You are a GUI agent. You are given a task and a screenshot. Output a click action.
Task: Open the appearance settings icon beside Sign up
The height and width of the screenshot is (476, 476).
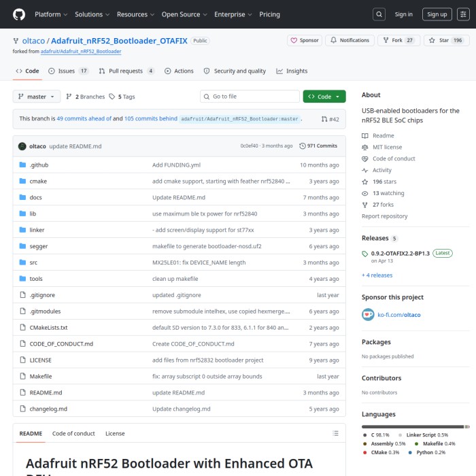[463, 14]
